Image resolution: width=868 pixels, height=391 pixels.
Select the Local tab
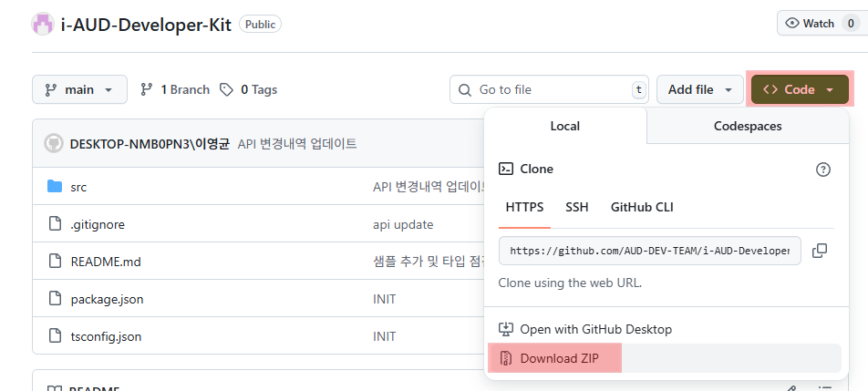tap(564, 126)
